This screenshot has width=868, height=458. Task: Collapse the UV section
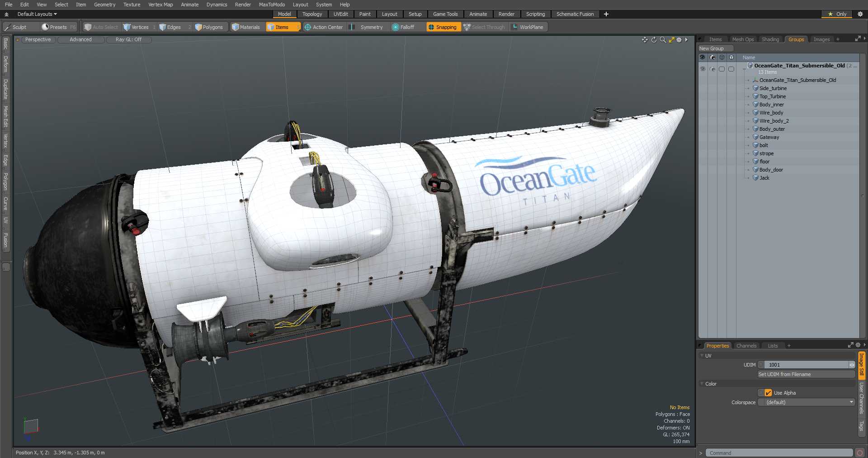(702, 356)
